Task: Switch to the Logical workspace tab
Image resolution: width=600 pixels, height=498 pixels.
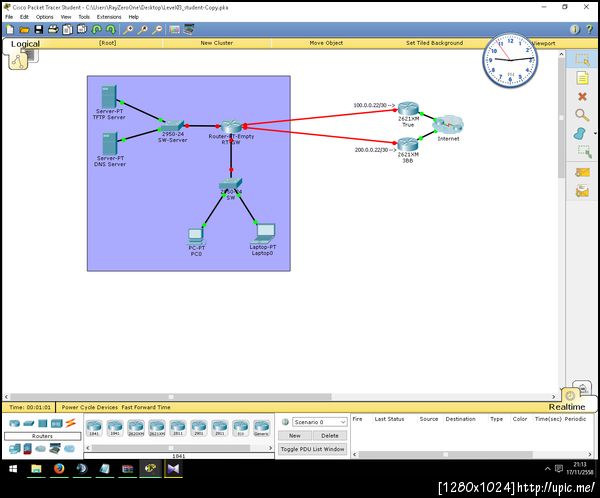Action: [25, 44]
